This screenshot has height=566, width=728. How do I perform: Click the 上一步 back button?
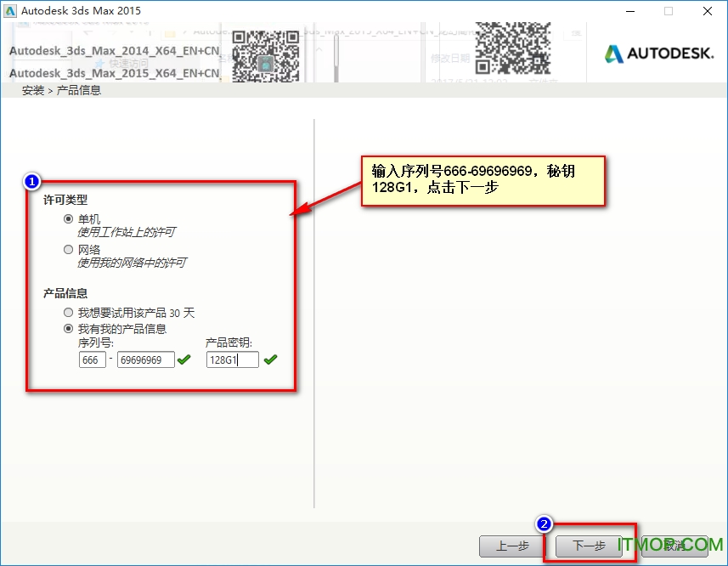tap(512, 546)
